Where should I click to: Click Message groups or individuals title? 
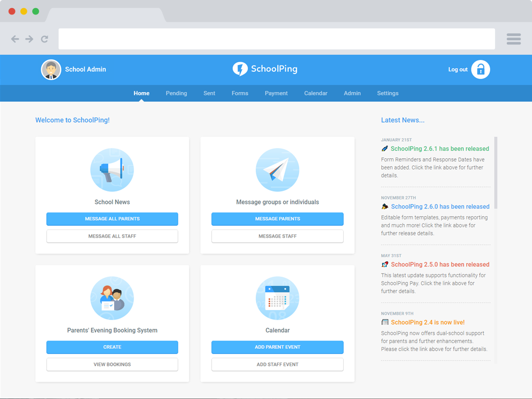point(278,202)
